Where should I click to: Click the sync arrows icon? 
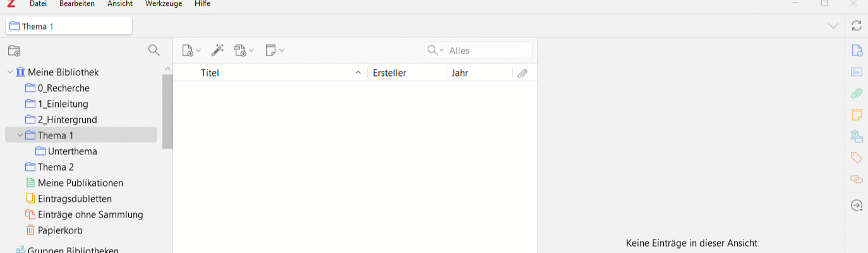857,25
